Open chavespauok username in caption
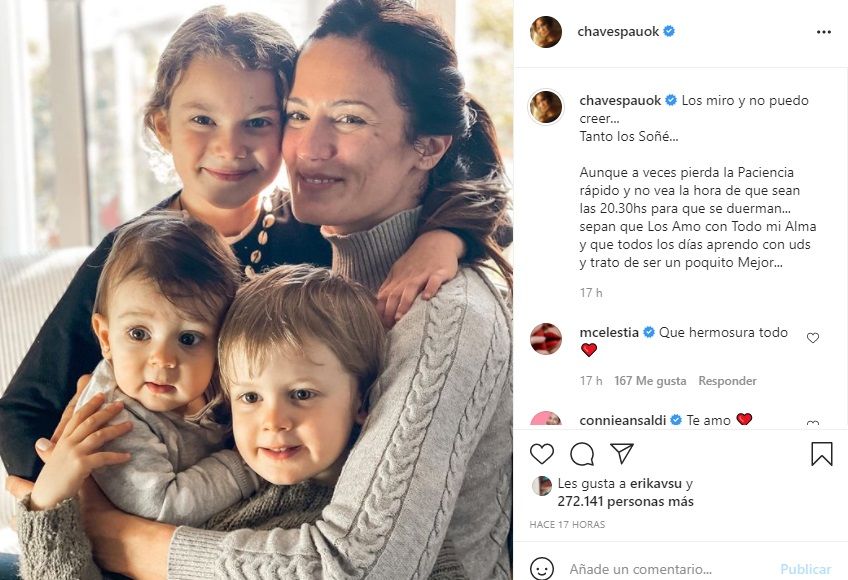The height and width of the screenshot is (580, 848). [620, 101]
